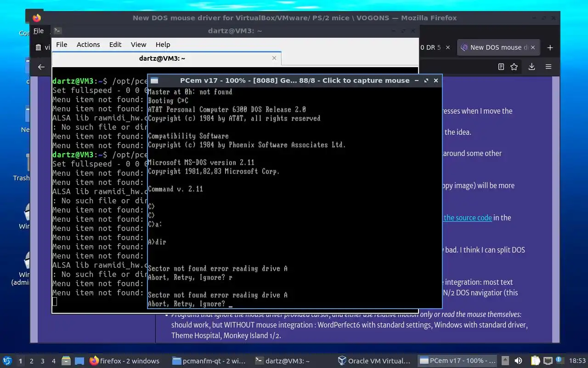Open the terminal Actions menu
The width and height of the screenshot is (588, 368).
pyautogui.click(x=88, y=45)
